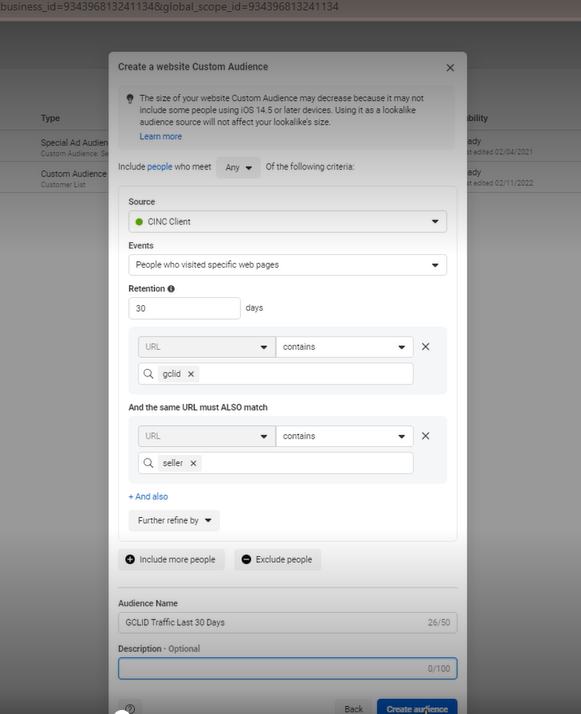Open the second rule's URL dropdown
This screenshot has height=714, width=581.
[x=207, y=436]
